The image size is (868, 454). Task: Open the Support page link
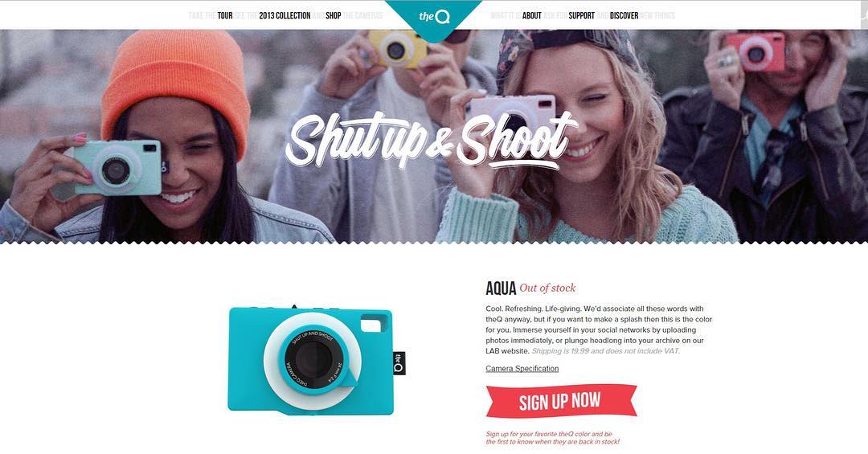pos(581,15)
